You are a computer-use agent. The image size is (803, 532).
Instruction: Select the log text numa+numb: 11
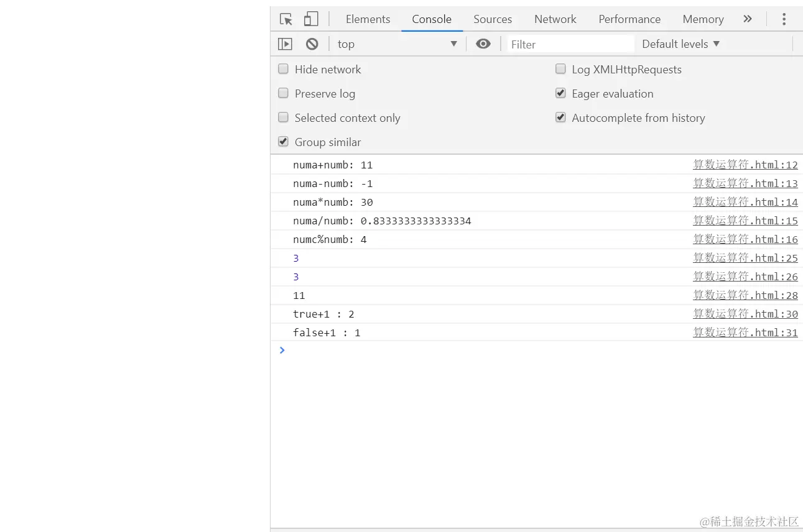(333, 165)
